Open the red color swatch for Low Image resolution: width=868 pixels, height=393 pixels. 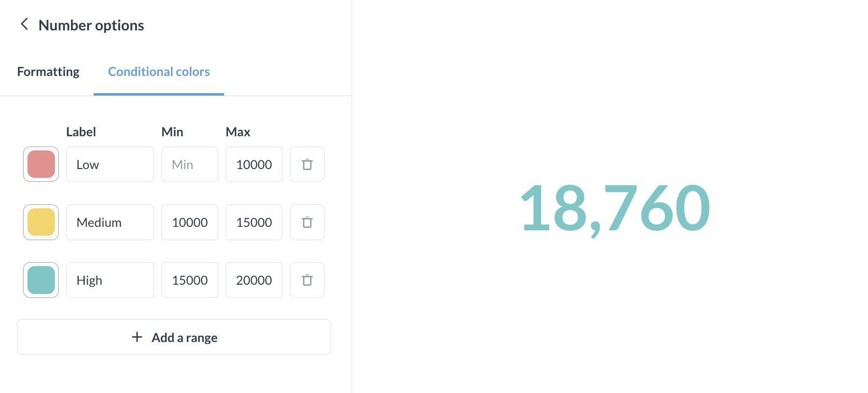click(41, 164)
